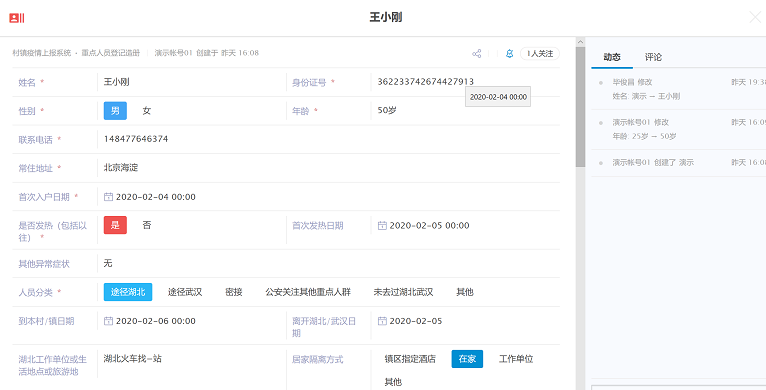
Task: Choose 公安关注其他重点人群 category
Action: tap(308, 292)
